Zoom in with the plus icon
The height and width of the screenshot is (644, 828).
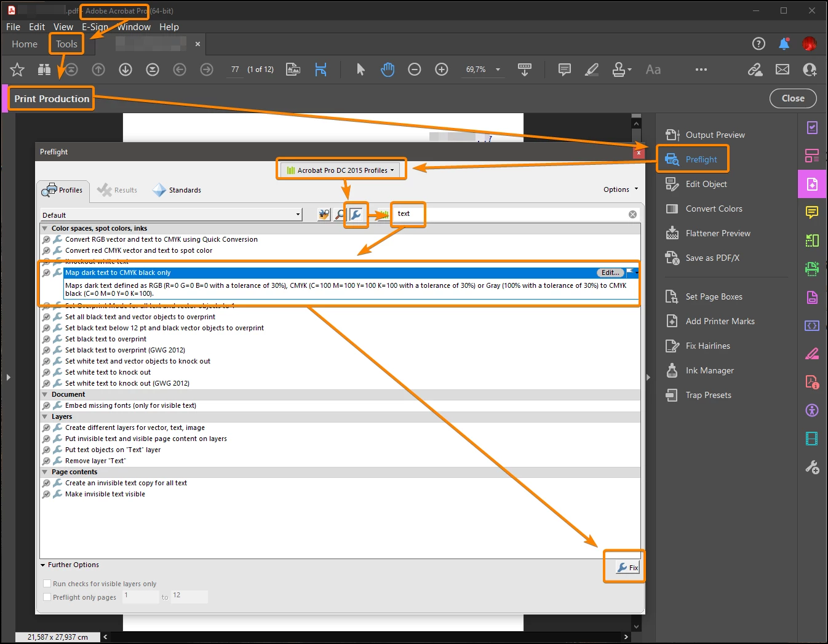click(x=442, y=70)
